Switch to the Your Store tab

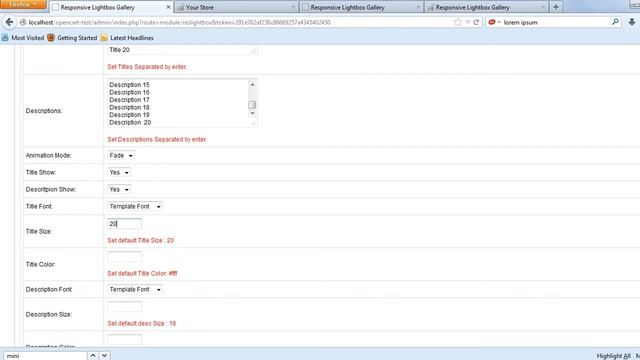tap(236, 7)
